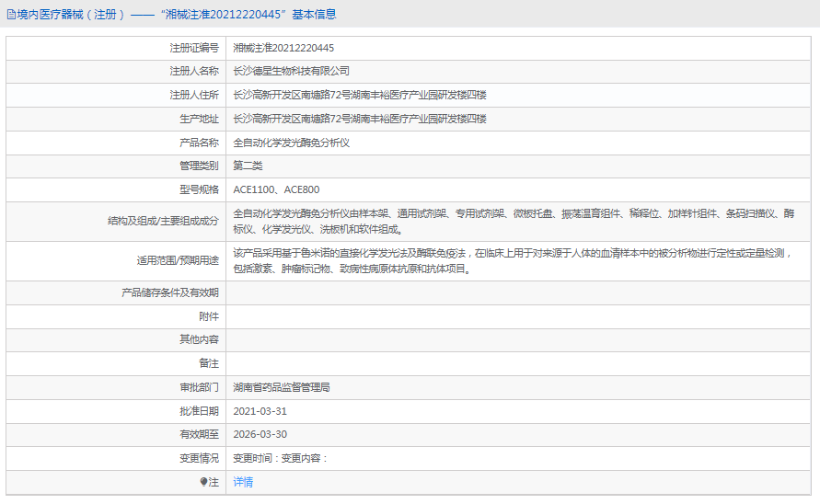Click the 注册人住所 label
This screenshot has width=820, height=504.
click(194, 95)
